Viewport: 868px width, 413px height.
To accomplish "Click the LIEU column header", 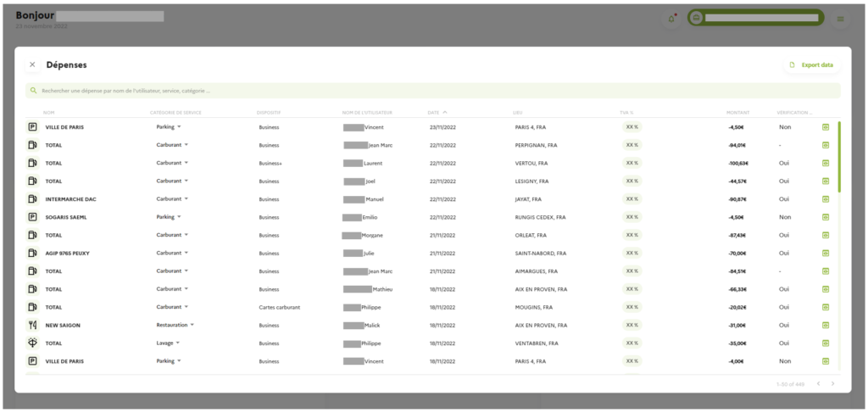I will (x=518, y=113).
